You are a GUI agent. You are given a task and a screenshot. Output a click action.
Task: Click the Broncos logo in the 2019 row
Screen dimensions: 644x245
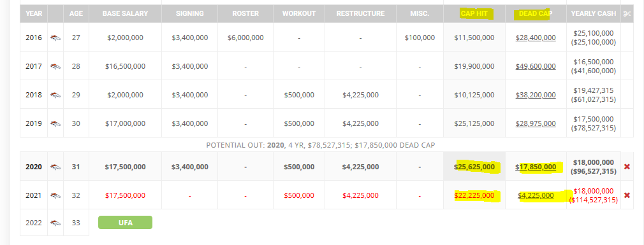[55, 123]
